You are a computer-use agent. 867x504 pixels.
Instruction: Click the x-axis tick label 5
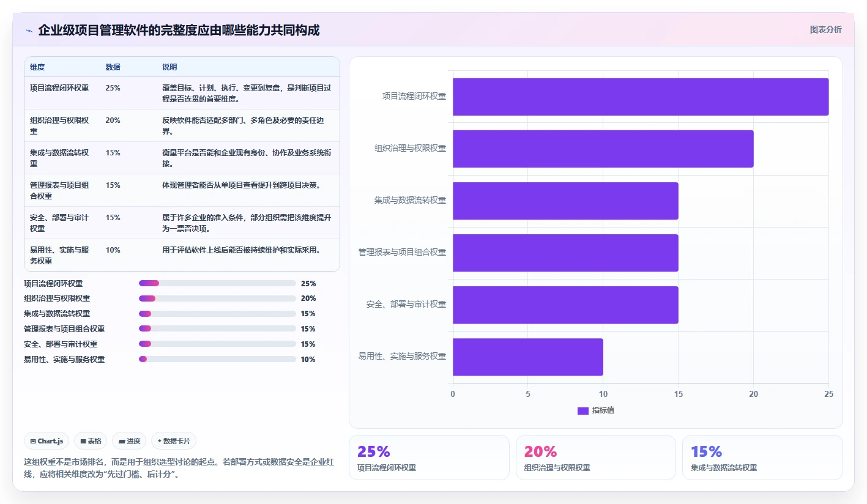[528, 395]
